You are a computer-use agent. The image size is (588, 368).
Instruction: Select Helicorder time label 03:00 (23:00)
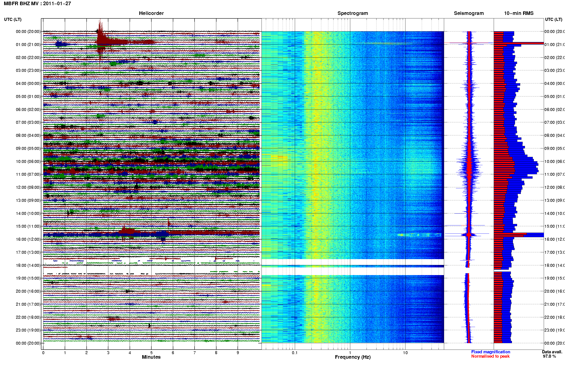(x=28, y=70)
